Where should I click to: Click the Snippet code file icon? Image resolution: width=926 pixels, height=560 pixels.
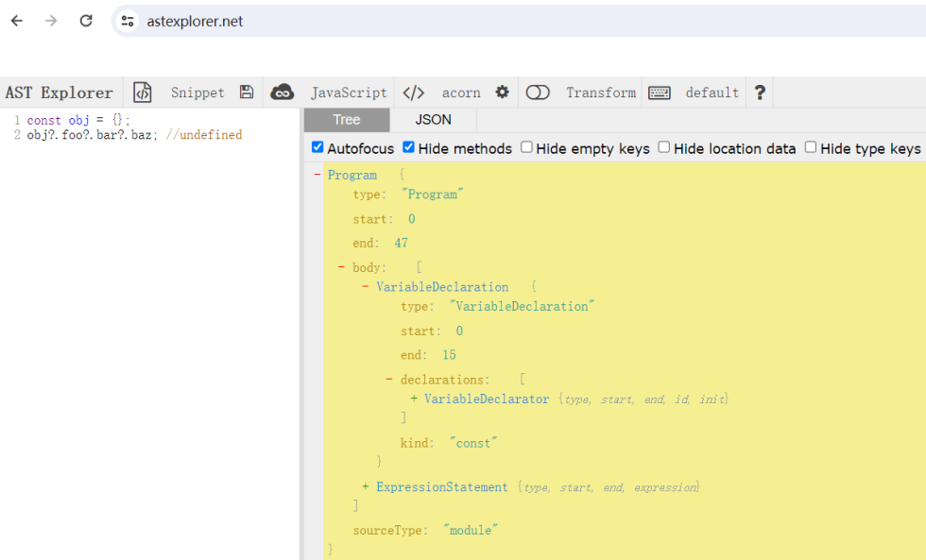click(142, 93)
